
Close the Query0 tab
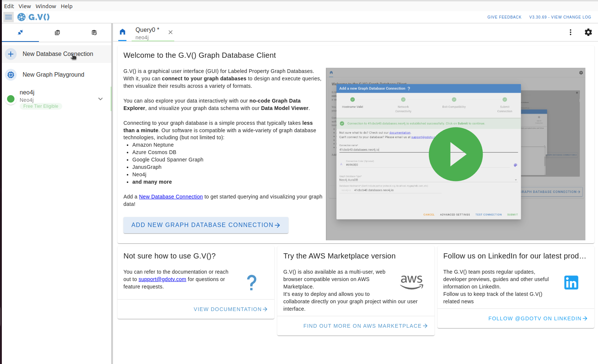coord(171,32)
